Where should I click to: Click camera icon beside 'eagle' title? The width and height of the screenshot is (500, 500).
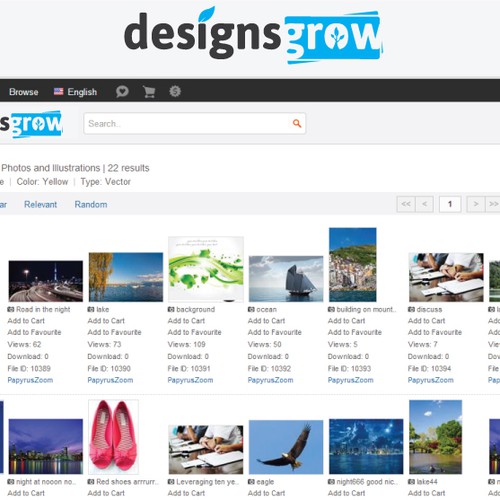click(251, 482)
